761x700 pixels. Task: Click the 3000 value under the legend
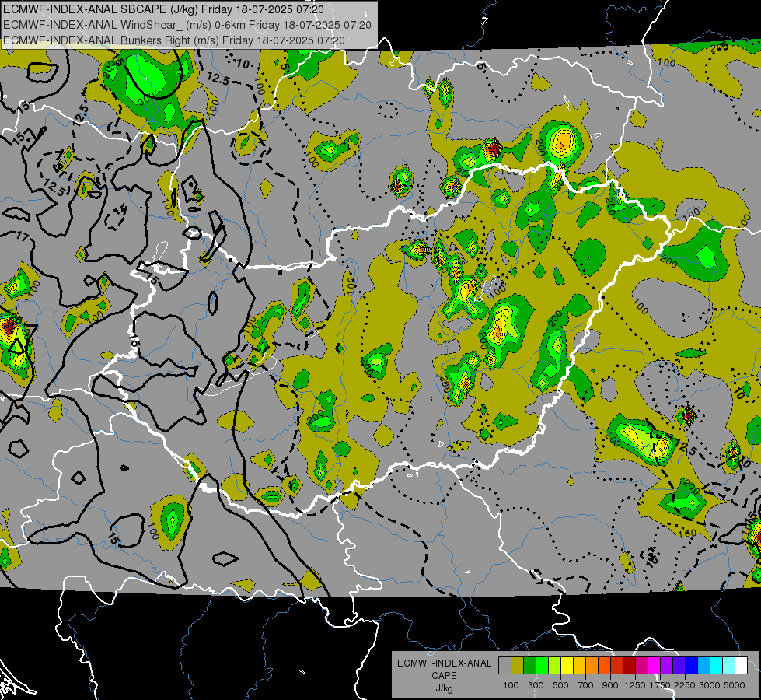[x=710, y=685]
